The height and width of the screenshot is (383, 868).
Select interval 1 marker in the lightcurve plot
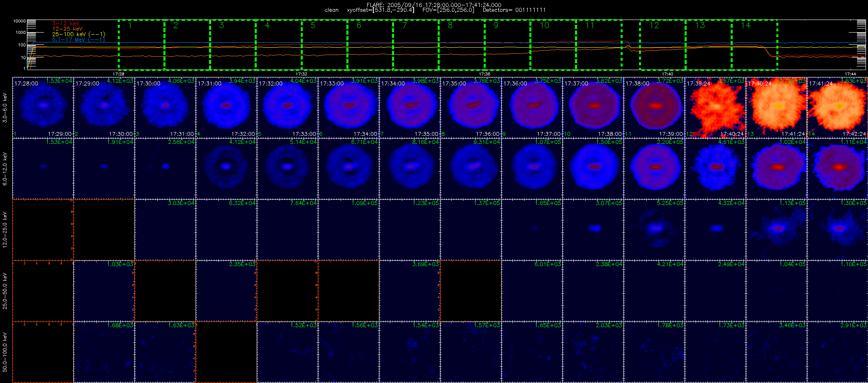tap(130, 26)
